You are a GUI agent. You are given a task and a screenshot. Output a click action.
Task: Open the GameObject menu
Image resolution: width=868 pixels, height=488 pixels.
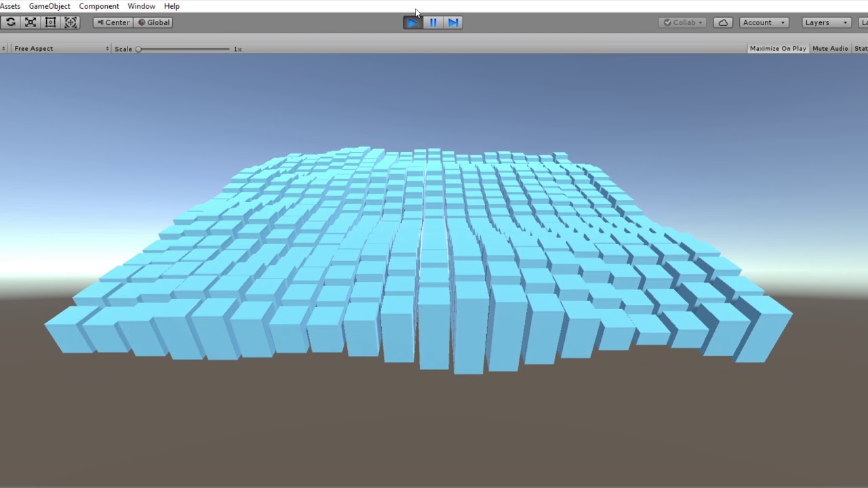coord(50,6)
